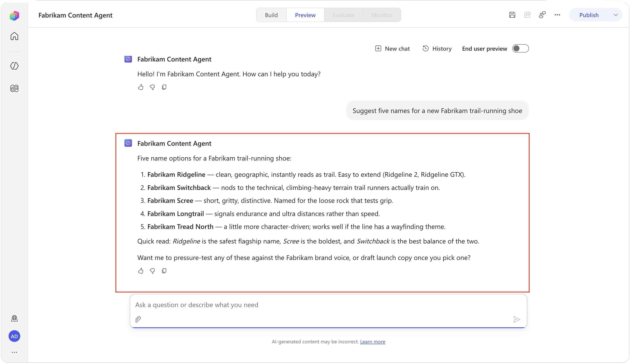Screen dimensions: 630x364
Task: Open the Agents icon in the sidebar
Action: click(x=14, y=66)
